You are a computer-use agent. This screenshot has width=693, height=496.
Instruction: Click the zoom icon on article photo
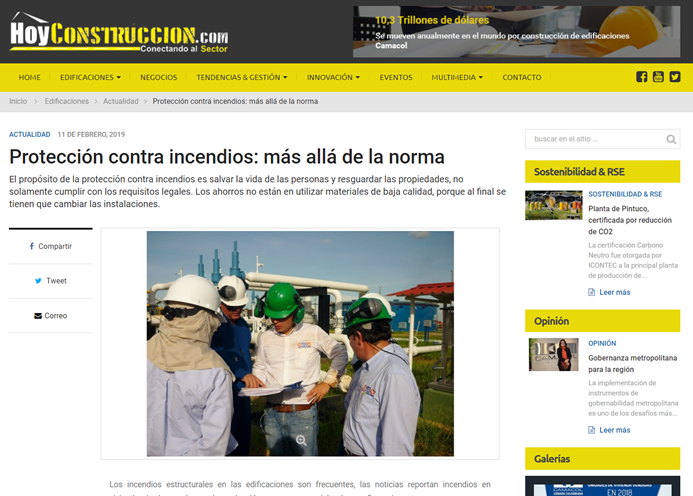click(x=300, y=440)
